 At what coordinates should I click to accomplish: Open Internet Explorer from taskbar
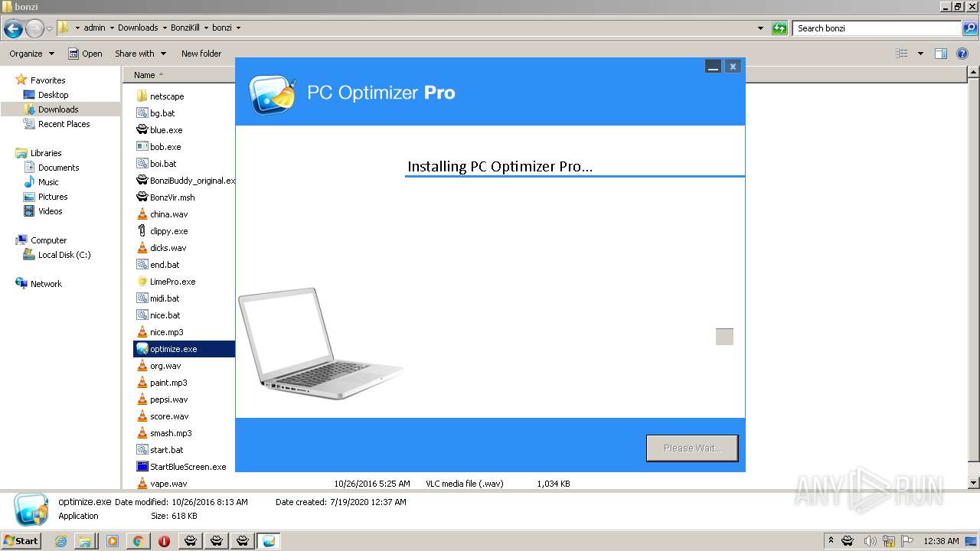[61, 541]
